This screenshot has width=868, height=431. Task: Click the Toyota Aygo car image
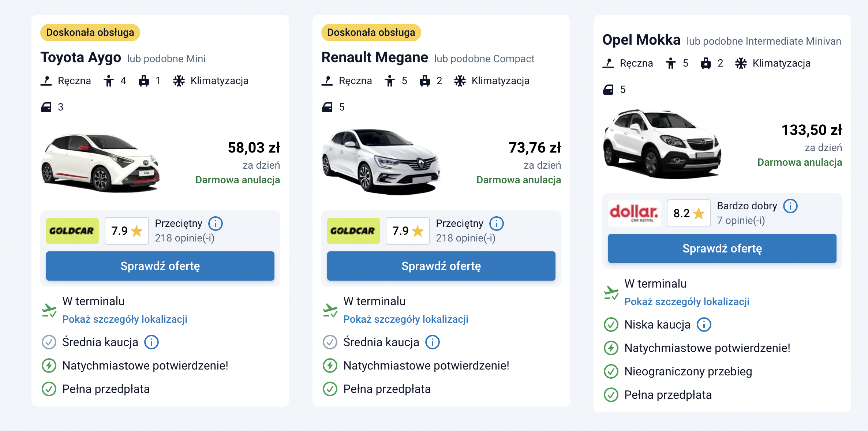click(x=101, y=163)
